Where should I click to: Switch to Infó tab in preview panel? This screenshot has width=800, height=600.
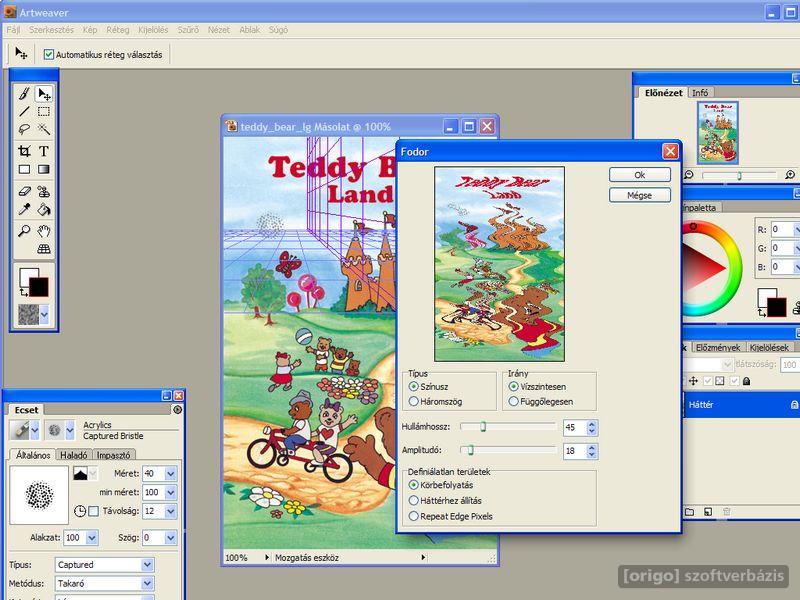700,93
